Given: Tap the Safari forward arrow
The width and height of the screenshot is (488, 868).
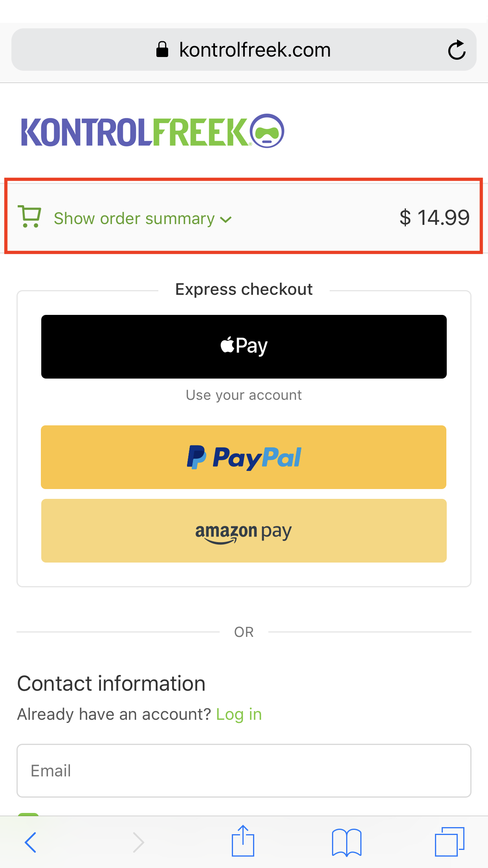Looking at the screenshot, I should click(x=138, y=842).
